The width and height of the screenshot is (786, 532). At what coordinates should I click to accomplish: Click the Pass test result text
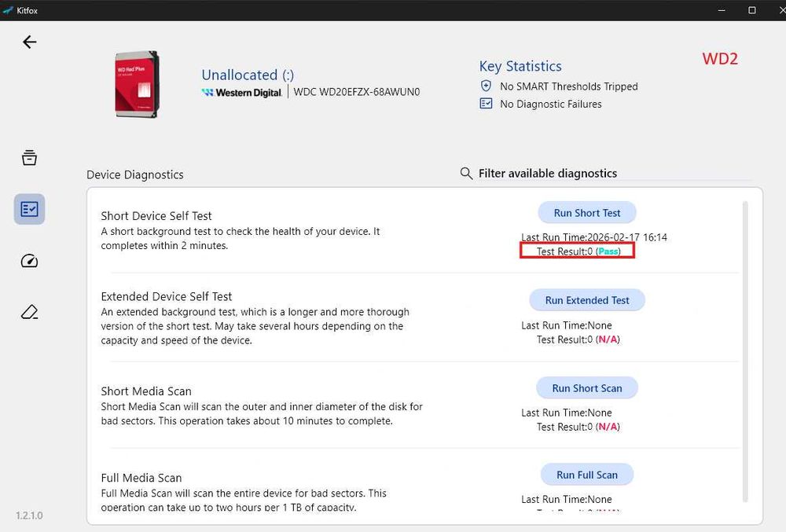[x=608, y=251]
